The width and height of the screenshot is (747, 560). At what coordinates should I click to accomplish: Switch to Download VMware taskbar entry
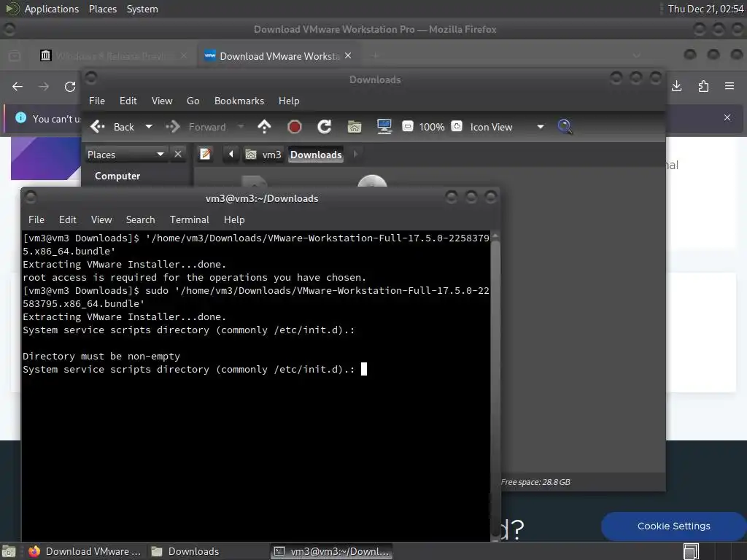(x=85, y=551)
